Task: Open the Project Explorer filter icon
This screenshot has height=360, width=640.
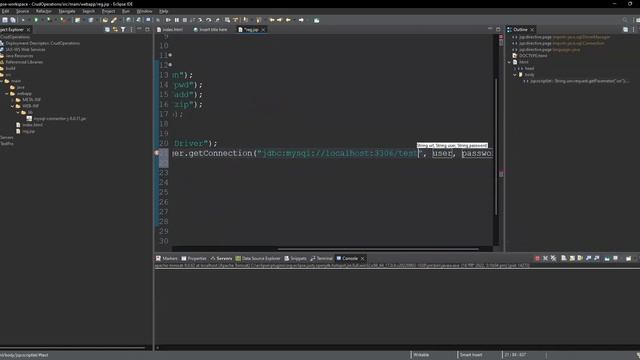Action: (123, 29)
